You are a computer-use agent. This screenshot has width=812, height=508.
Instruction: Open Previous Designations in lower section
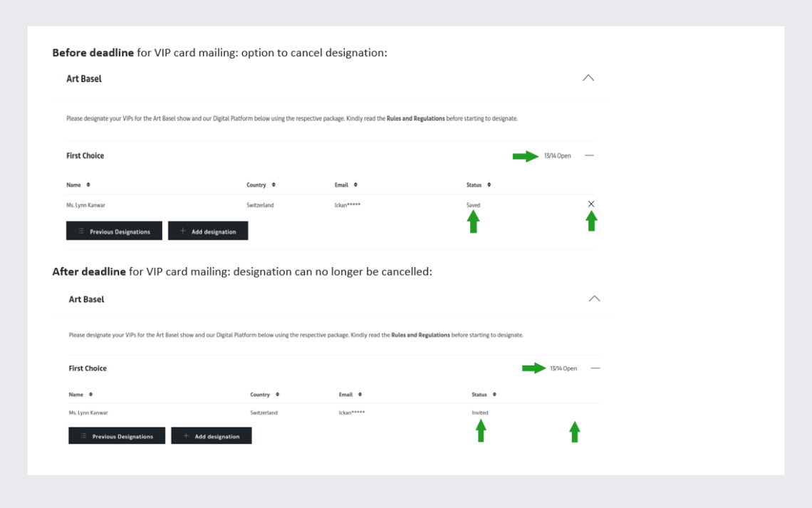coord(117,435)
